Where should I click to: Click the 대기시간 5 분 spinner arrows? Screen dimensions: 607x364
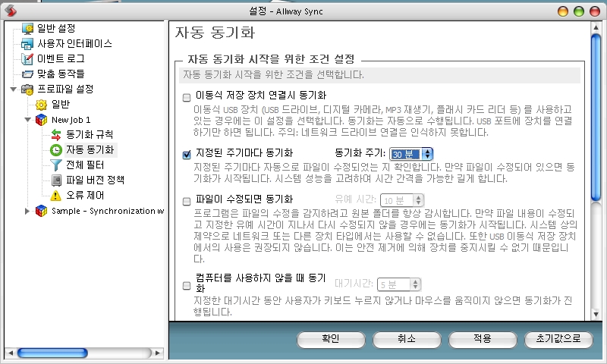pyautogui.click(x=415, y=284)
